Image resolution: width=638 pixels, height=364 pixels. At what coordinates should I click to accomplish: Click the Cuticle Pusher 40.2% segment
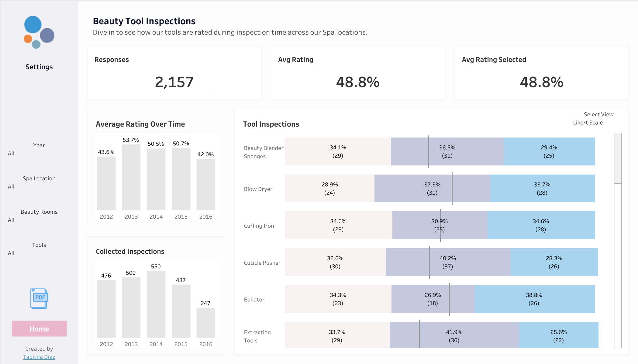tap(448, 262)
